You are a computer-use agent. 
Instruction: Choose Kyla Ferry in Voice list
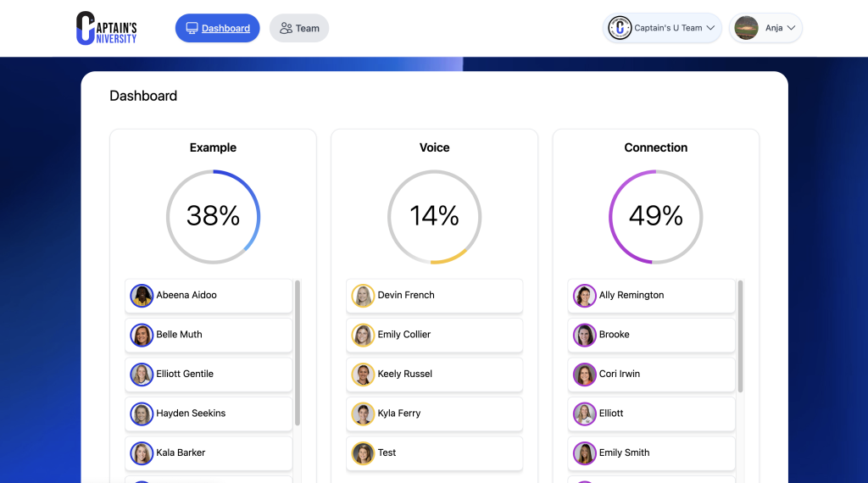pos(434,414)
